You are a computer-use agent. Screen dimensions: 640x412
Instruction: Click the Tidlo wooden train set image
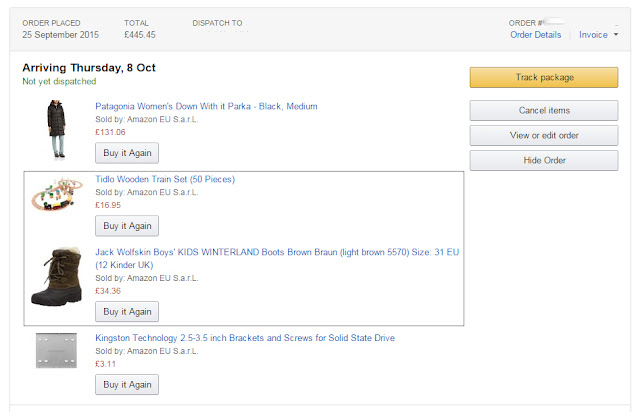point(56,195)
